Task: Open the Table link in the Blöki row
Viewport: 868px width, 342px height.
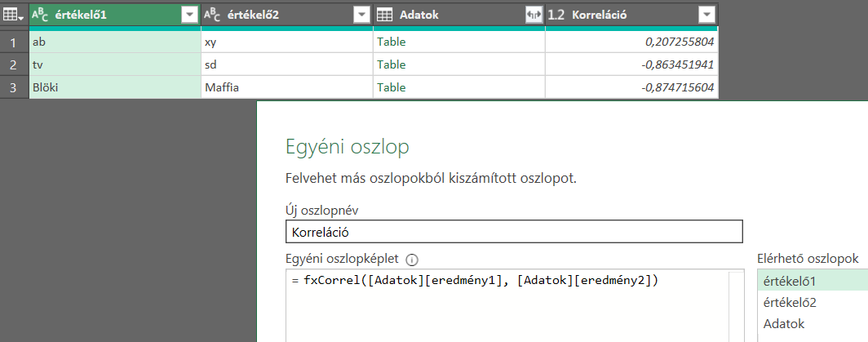Action: click(x=392, y=87)
